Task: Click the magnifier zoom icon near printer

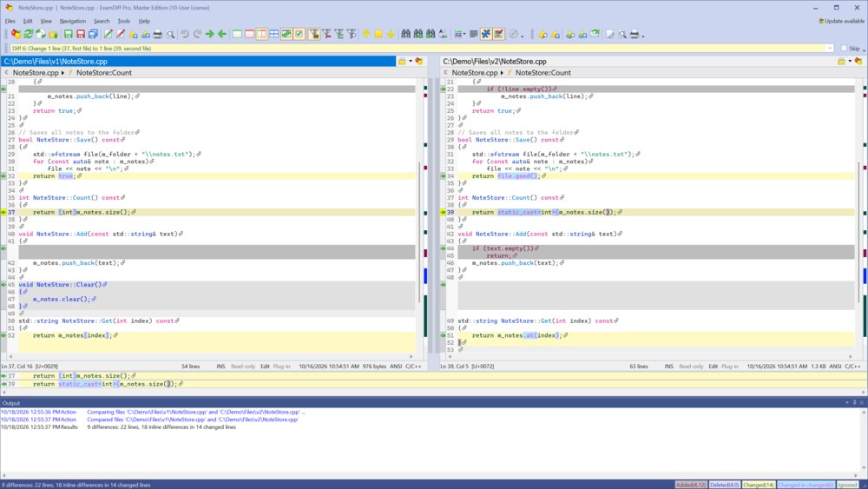Action: click(x=622, y=35)
